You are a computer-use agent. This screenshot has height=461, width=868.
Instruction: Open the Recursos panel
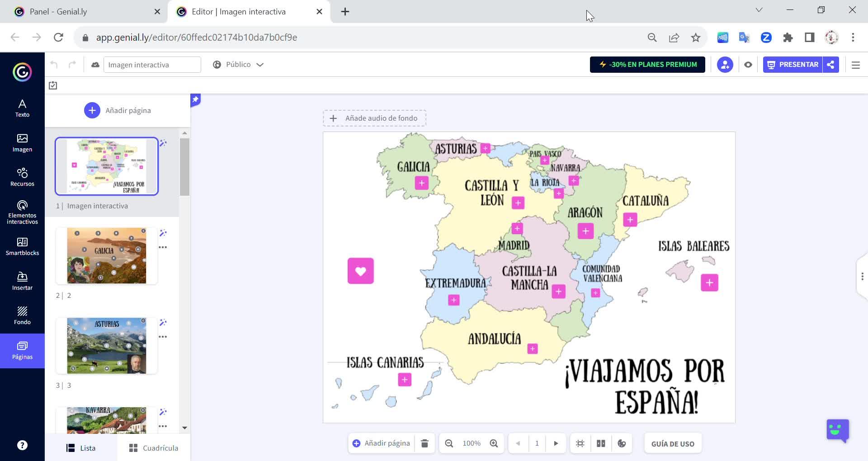pos(22,177)
